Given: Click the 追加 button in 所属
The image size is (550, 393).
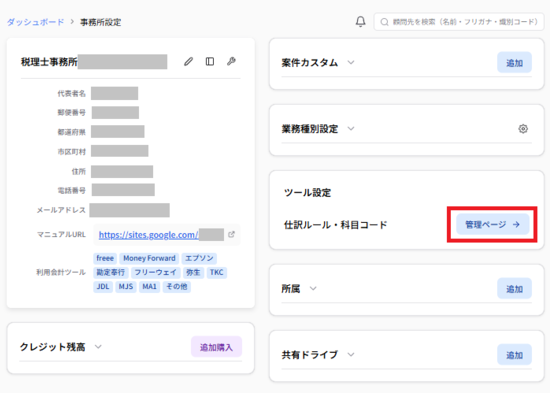Looking at the screenshot, I should (x=514, y=289).
